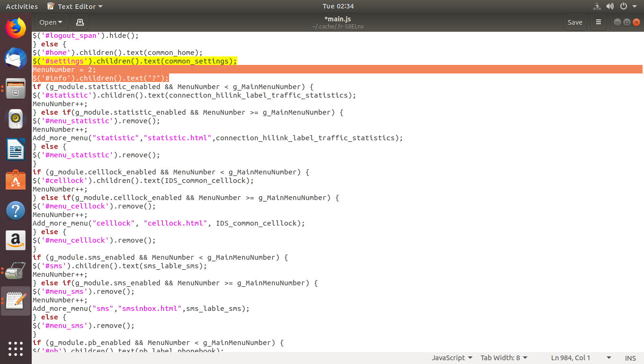Click $('#celllock').children() line
644x364 pixels.
[143, 181]
